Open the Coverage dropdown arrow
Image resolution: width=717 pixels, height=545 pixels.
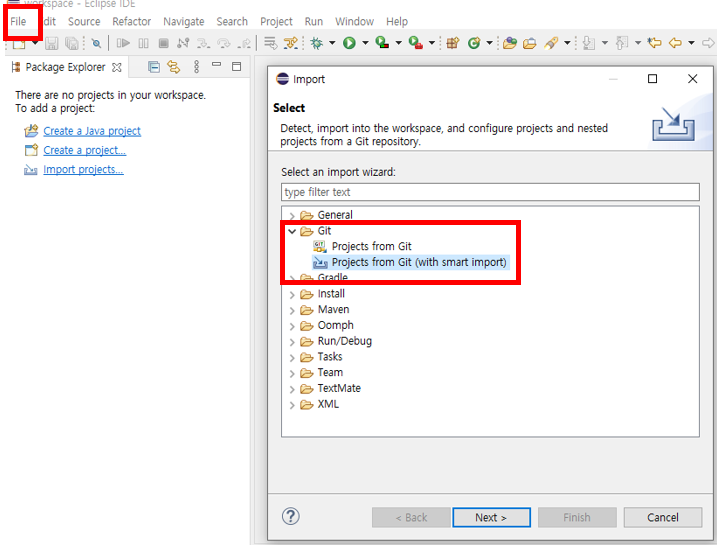tap(398, 43)
